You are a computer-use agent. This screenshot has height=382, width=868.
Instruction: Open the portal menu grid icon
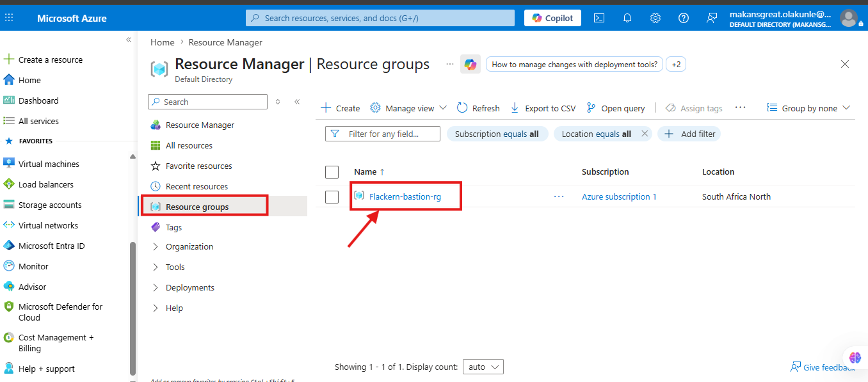9,18
